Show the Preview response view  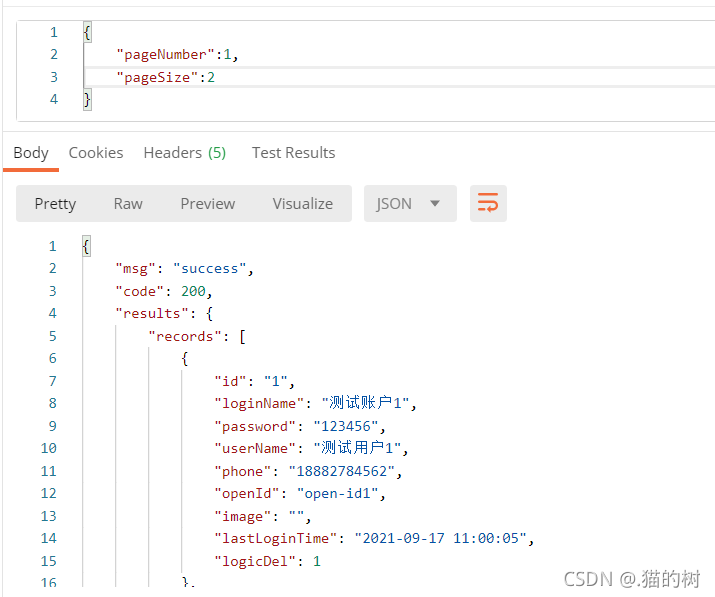pos(208,203)
